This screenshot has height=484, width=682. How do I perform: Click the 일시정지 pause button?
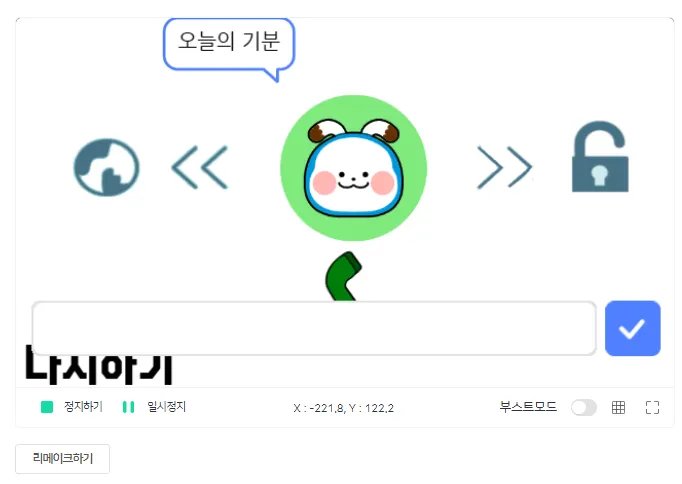pos(154,407)
